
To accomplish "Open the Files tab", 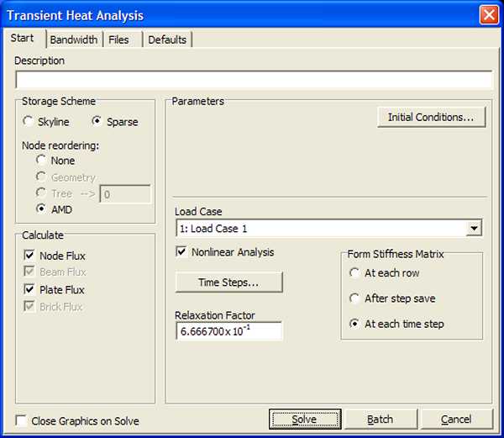I will (x=118, y=40).
